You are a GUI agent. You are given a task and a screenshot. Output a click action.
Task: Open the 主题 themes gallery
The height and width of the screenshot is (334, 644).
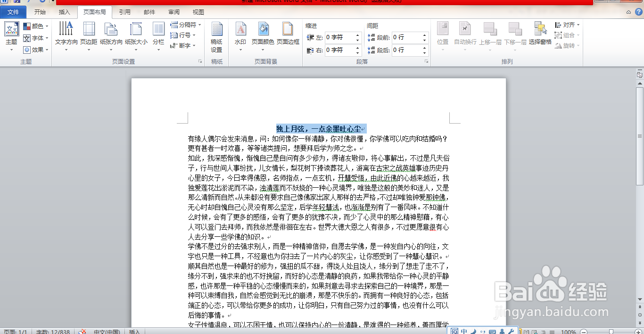pos(11,36)
